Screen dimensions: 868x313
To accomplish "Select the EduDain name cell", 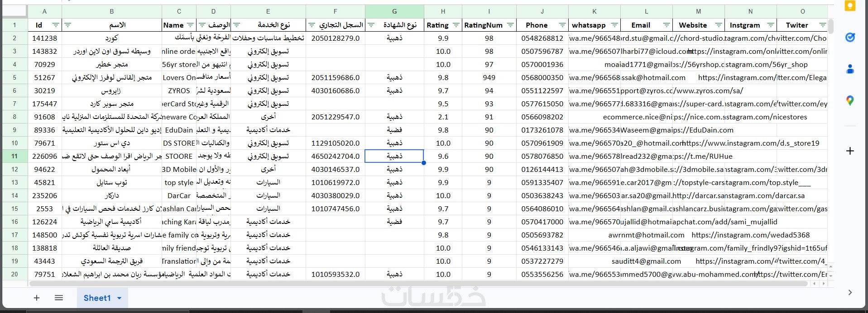I will [x=179, y=130].
